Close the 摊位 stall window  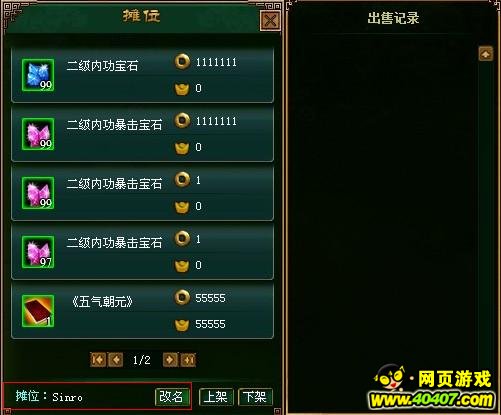[270, 21]
